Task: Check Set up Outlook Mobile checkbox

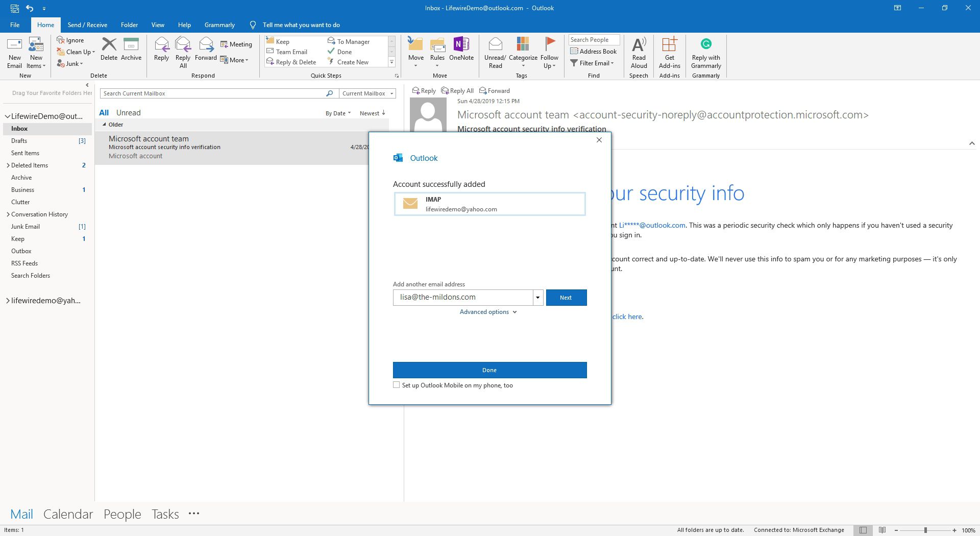Action: point(396,385)
